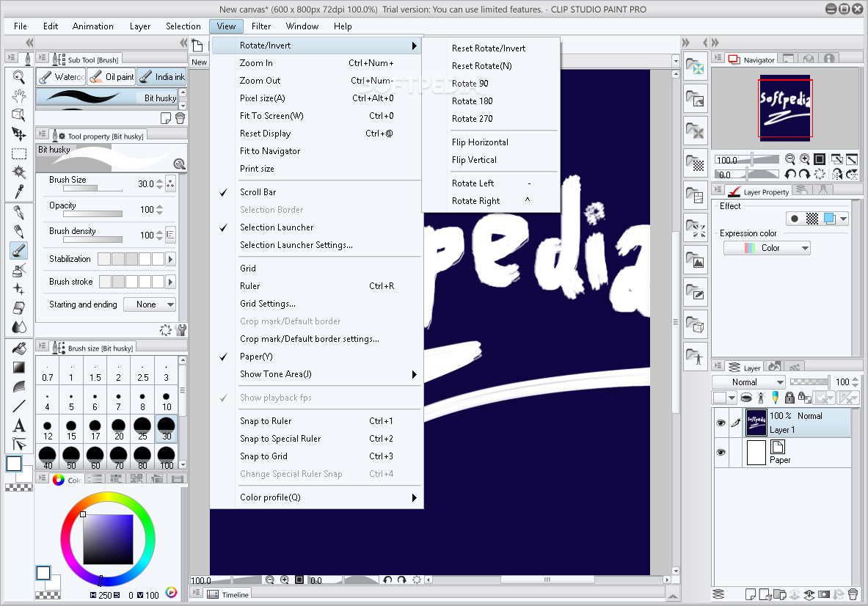The image size is (868, 606).
Task: Enable Ruler in View menu
Action: coord(316,286)
